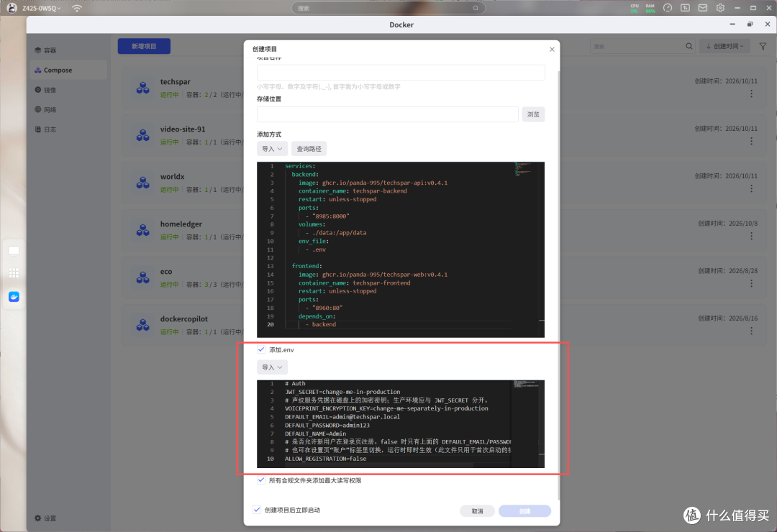Viewport: 777px width, 532px height.
Task: Open the mail notifications icon in the top bar
Action: point(703,8)
